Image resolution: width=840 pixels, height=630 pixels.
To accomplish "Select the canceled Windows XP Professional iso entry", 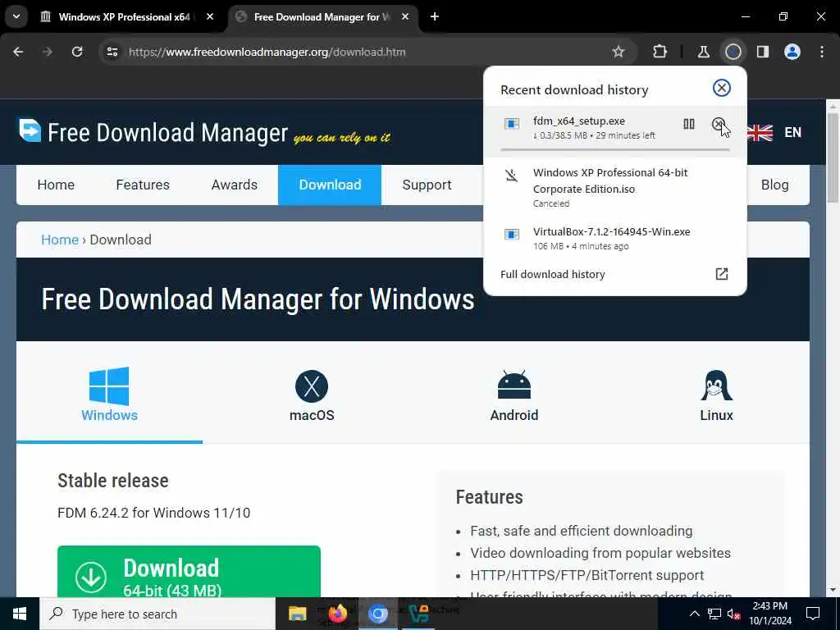I will [x=614, y=188].
